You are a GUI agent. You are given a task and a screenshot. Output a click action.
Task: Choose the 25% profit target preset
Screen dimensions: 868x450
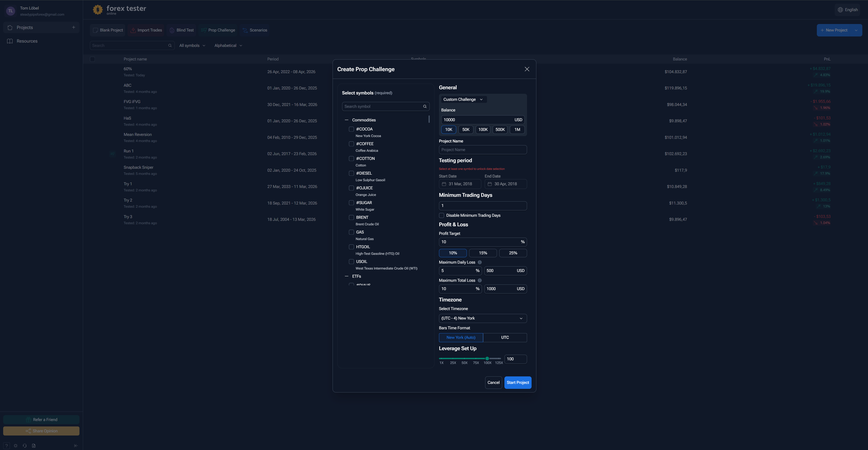click(513, 253)
